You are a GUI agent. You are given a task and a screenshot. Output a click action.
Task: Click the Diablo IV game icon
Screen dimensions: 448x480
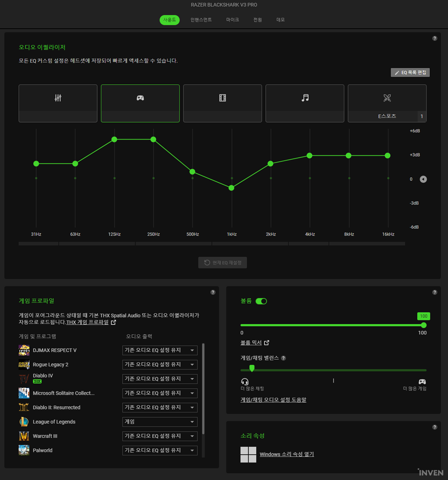click(24, 379)
